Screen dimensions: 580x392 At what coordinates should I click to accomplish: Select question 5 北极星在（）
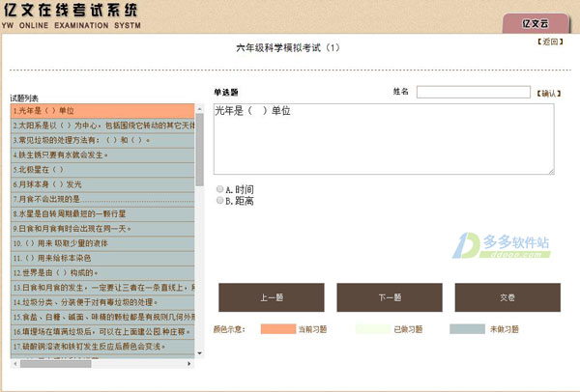tap(102, 170)
